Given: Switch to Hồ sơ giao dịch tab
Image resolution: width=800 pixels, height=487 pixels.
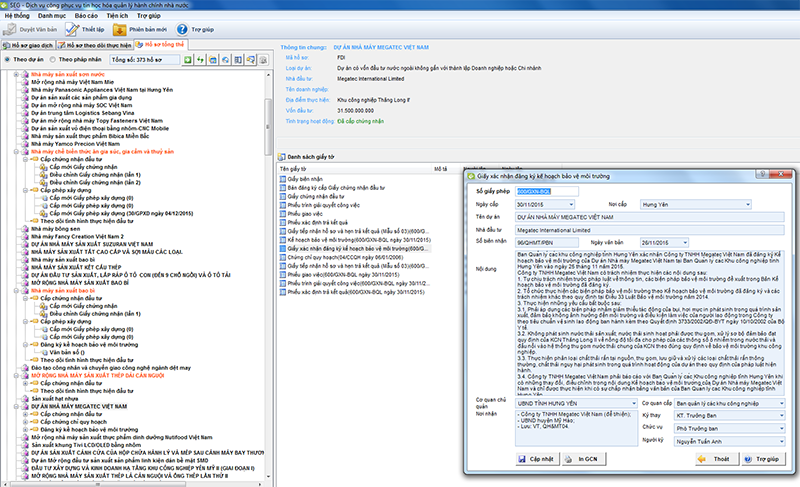Looking at the screenshot, I should [x=28, y=45].
